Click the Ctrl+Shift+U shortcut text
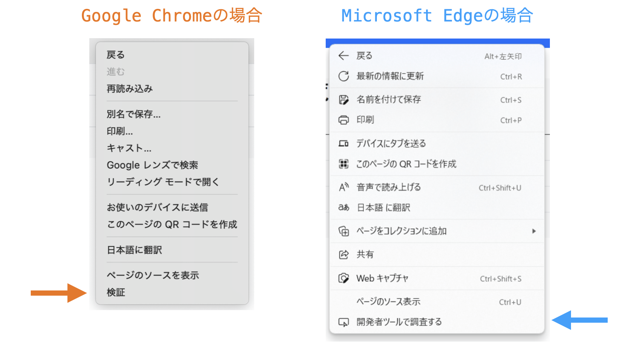Viewport: 644px width, 349px height. coord(500,188)
